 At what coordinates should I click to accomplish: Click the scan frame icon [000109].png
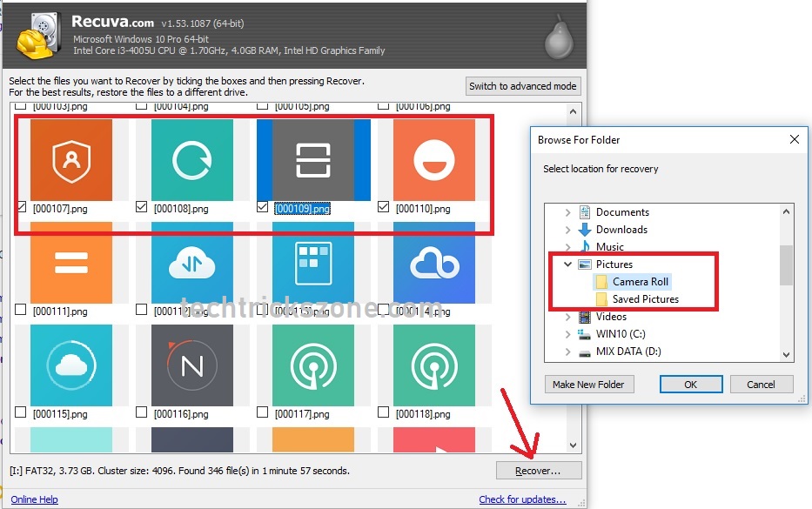click(x=313, y=160)
